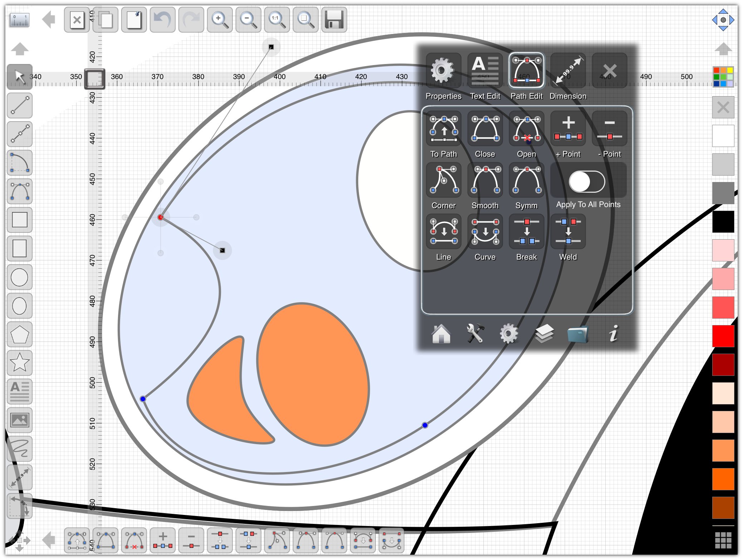Image resolution: width=743 pixels, height=560 pixels.
Task: Click the + Point button
Action: click(x=568, y=129)
